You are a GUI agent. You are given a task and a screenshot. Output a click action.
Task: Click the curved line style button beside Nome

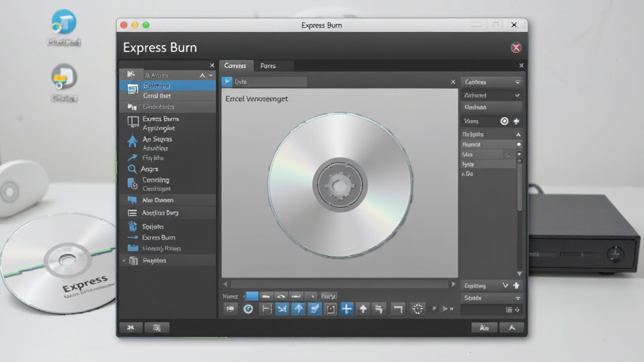point(281,296)
